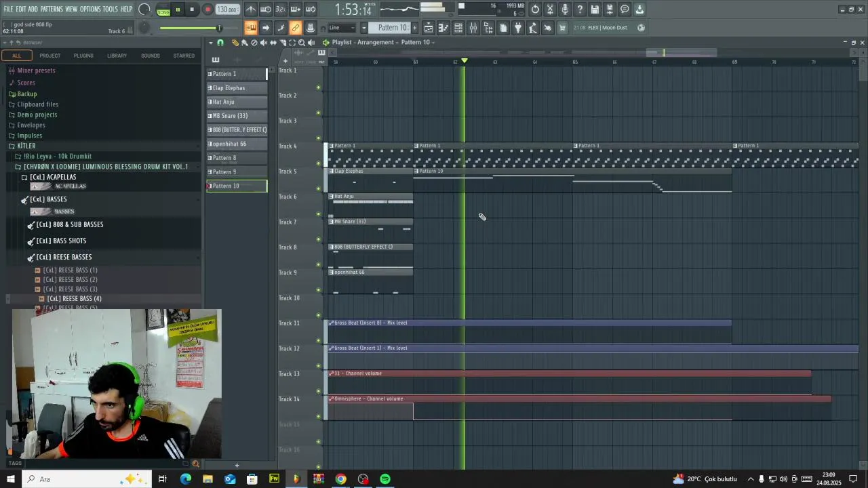Open the pattern selector arrow before Pattern 10
This screenshot has width=868, height=488.
point(364,28)
